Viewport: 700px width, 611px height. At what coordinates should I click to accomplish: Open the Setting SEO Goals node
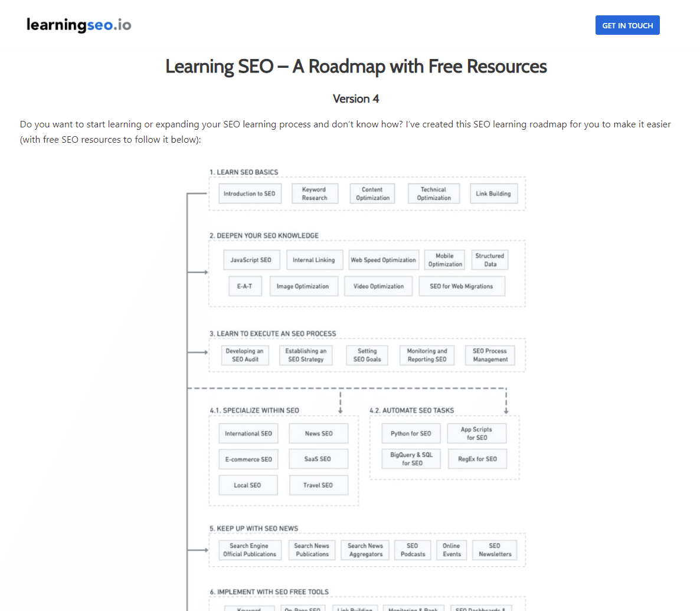coord(367,355)
